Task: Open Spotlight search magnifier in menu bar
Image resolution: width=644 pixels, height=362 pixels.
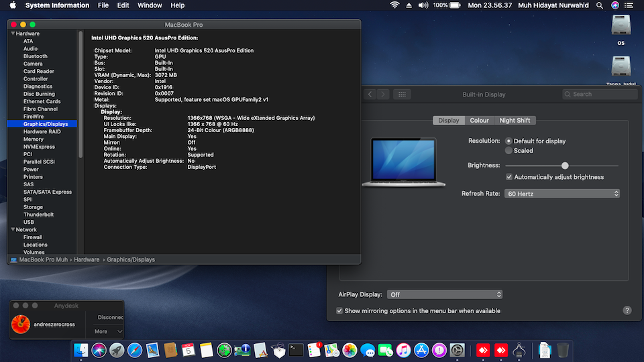Action: pos(600,5)
